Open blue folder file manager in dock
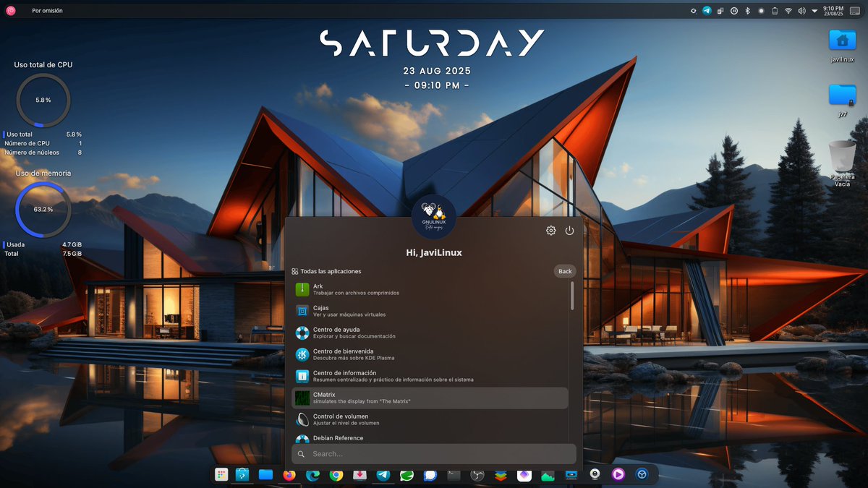 [265, 475]
